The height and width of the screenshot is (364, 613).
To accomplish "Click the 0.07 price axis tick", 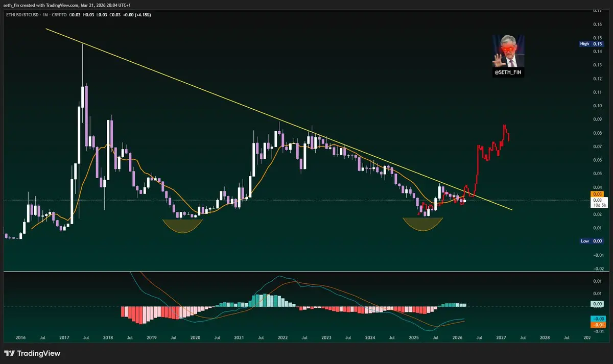I will click(x=597, y=147).
